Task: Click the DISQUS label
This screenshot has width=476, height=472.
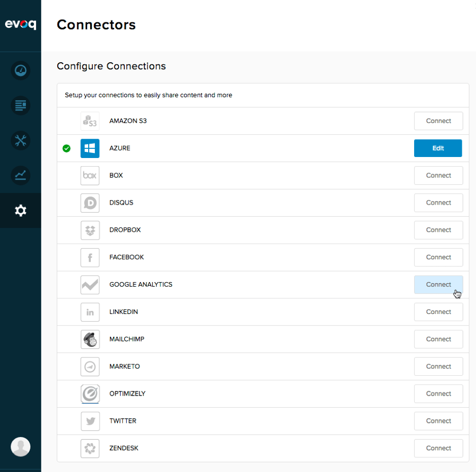Action: [x=121, y=203]
